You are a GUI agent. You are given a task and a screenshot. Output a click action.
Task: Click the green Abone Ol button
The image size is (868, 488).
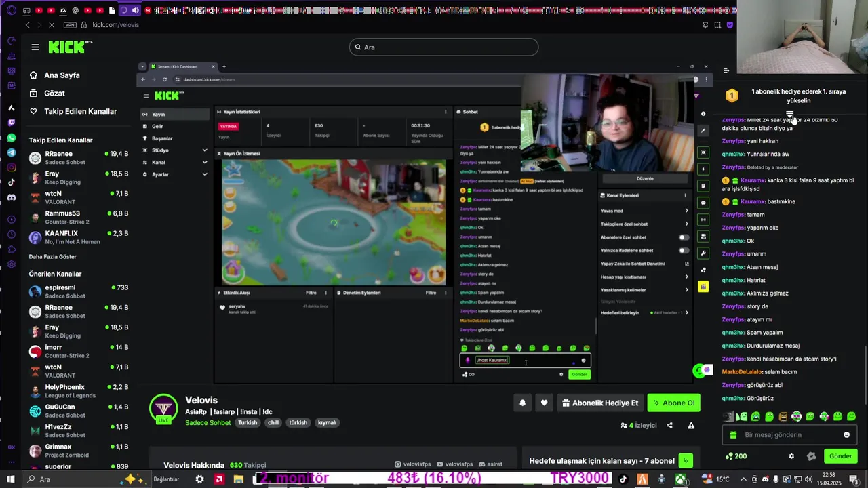(x=673, y=403)
